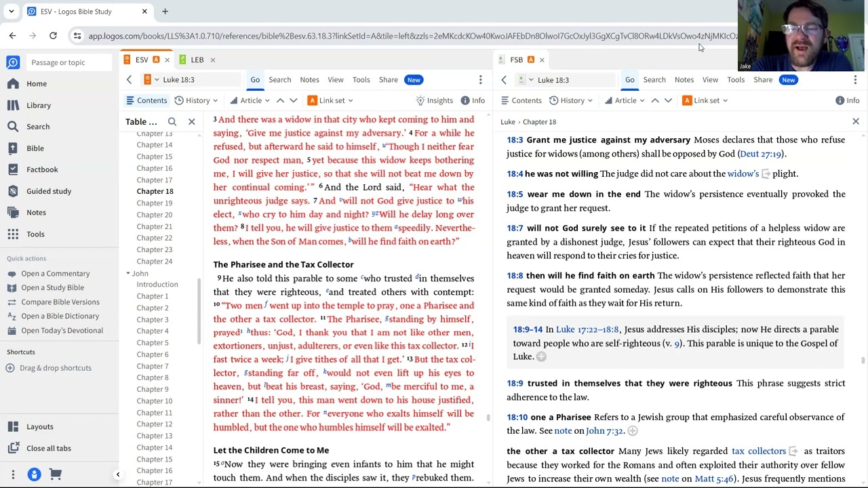Open History dropdown in ESV panel
Image resolution: width=868 pixels, height=488 pixels.
(x=197, y=100)
